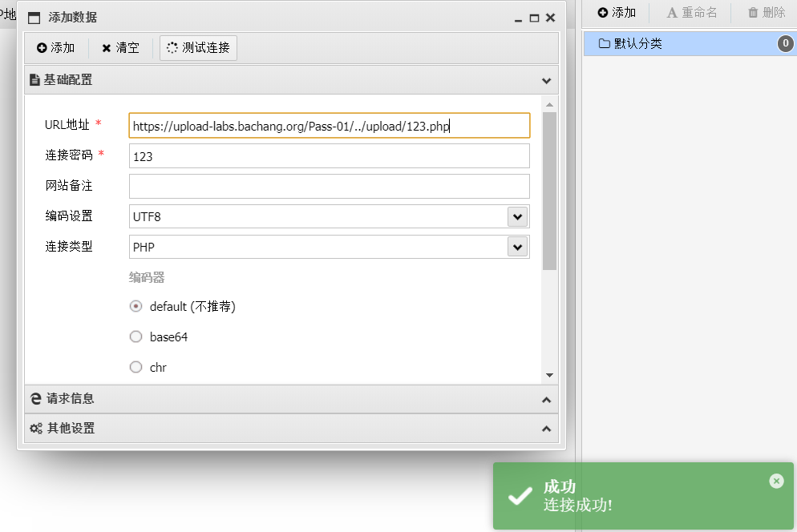Click the plus icon of dialog 添加 button

click(42, 48)
